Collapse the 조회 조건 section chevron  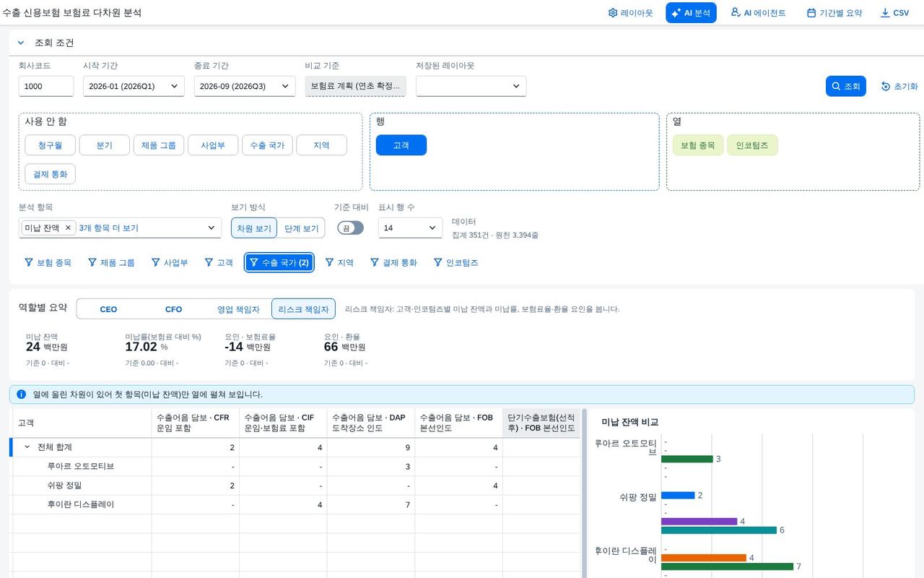[21, 43]
